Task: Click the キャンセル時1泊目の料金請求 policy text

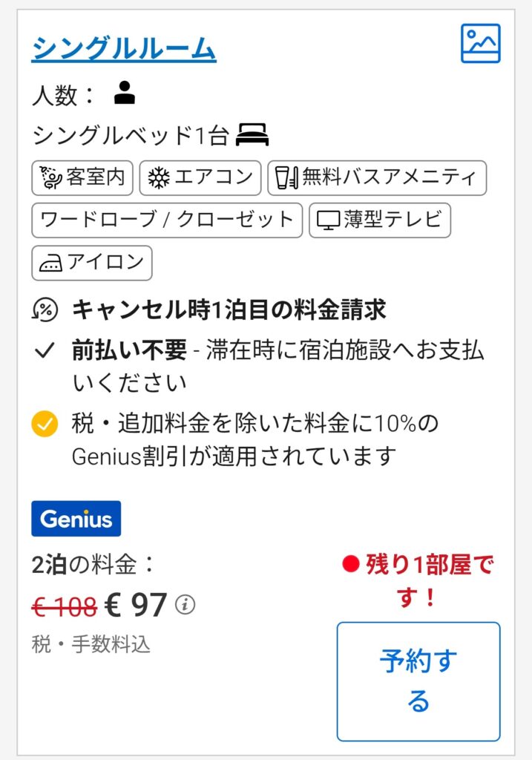Action: 229,309
